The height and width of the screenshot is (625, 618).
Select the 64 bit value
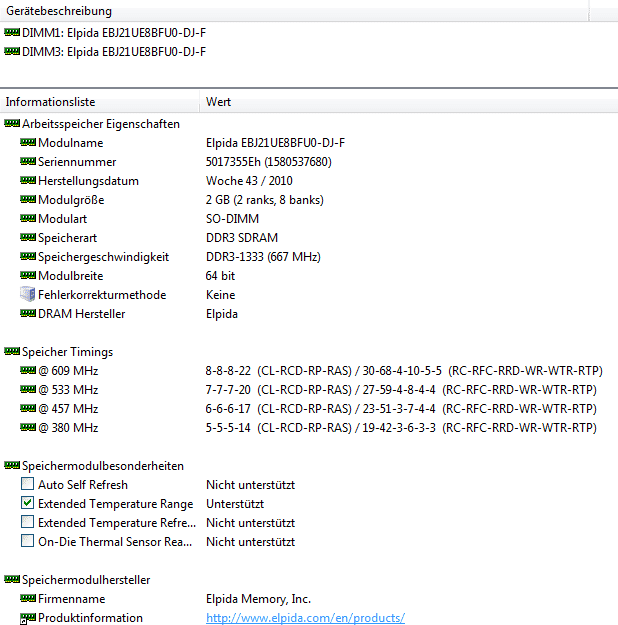pos(220,276)
